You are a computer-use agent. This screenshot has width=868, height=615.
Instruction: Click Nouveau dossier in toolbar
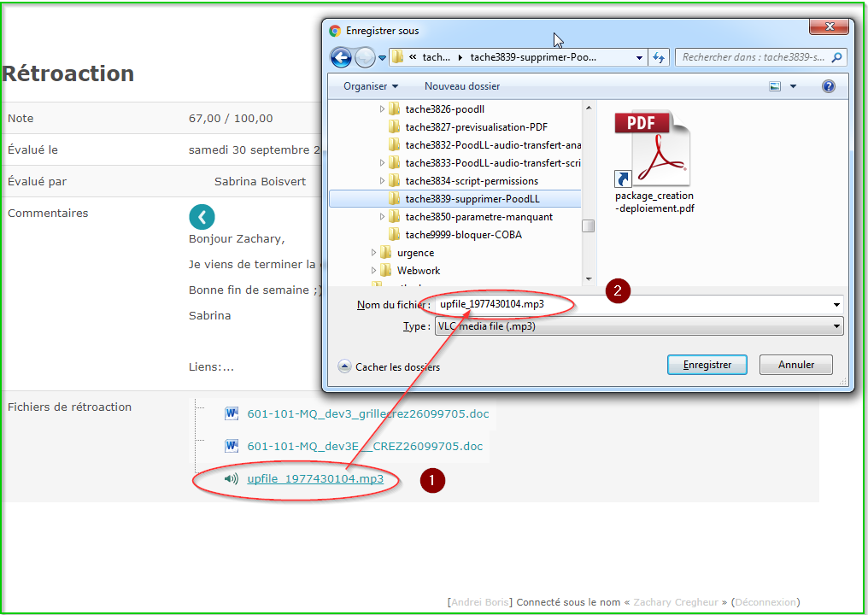coord(462,86)
